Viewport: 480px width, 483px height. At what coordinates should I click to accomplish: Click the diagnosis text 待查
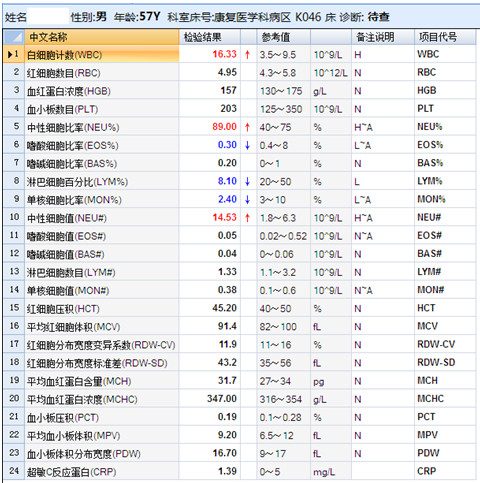(x=378, y=17)
